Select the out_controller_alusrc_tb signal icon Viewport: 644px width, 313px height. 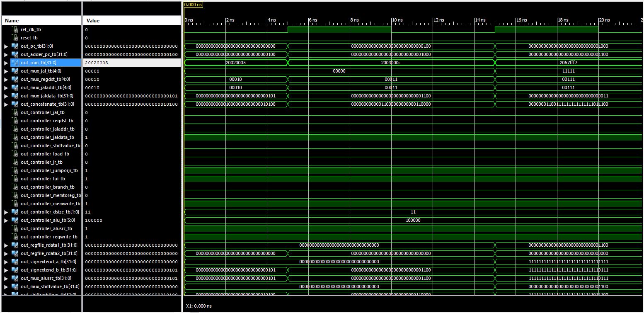pos(15,228)
